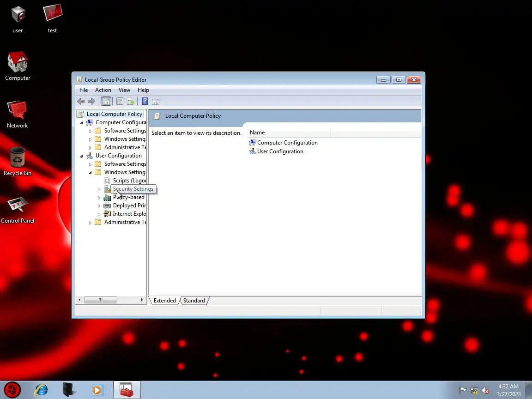Select Computer Configuration text in tree
The height and width of the screenshot is (399, 532).
coord(121,122)
